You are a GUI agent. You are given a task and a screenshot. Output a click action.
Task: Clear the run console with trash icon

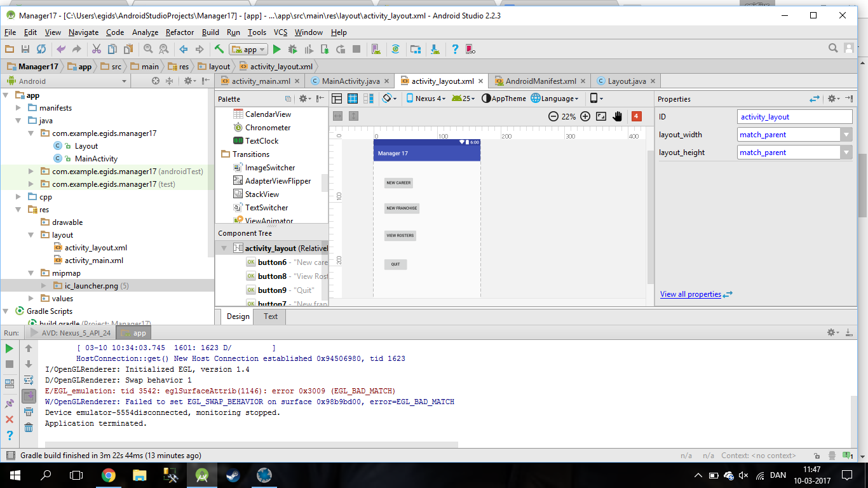point(29,428)
